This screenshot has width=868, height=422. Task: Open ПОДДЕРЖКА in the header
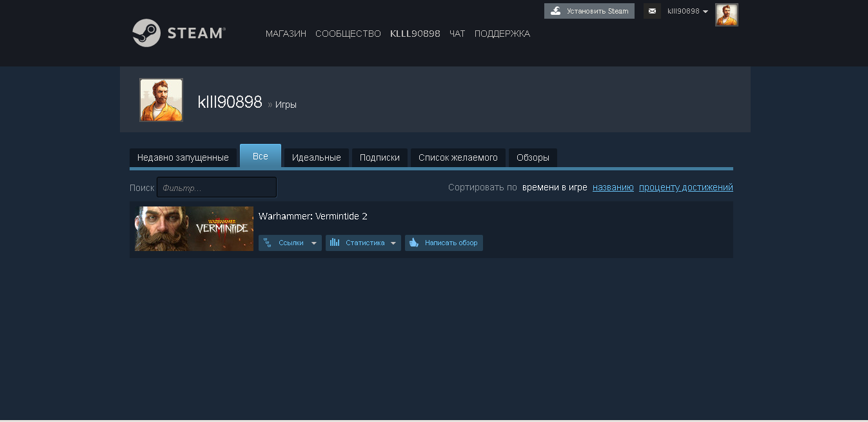tap(502, 34)
